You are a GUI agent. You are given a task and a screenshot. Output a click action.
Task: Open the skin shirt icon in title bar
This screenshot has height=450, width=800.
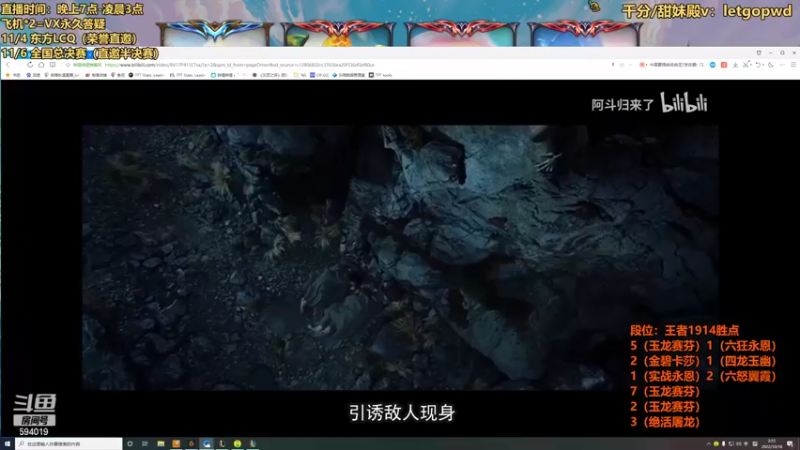(x=759, y=53)
